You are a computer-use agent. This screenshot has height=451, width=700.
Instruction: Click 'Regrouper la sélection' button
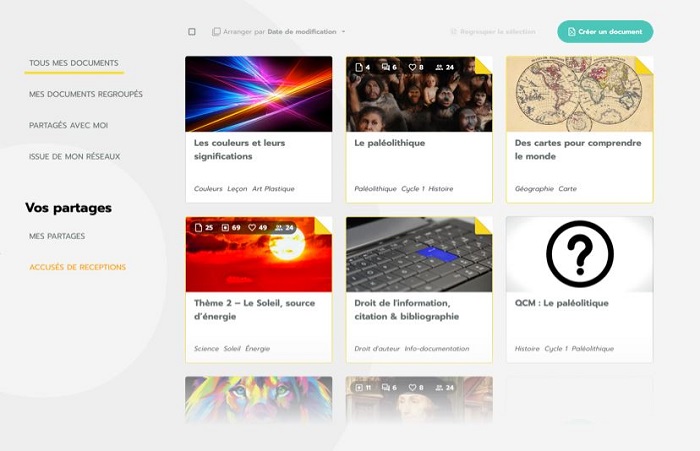point(493,32)
